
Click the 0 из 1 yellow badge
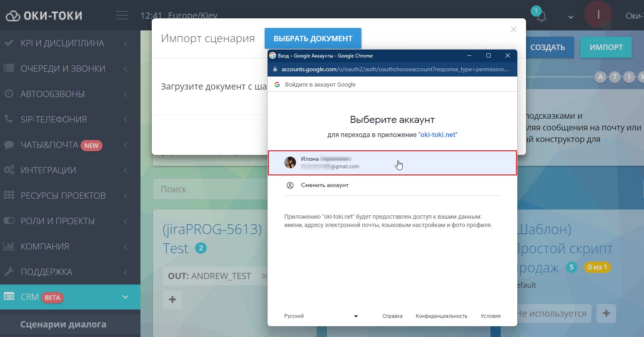click(x=597, y=267)
